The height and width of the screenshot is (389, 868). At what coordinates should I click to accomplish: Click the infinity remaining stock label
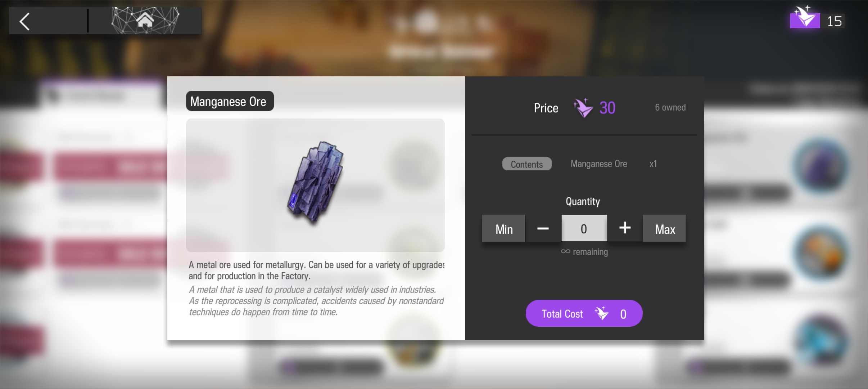[584, 252]
